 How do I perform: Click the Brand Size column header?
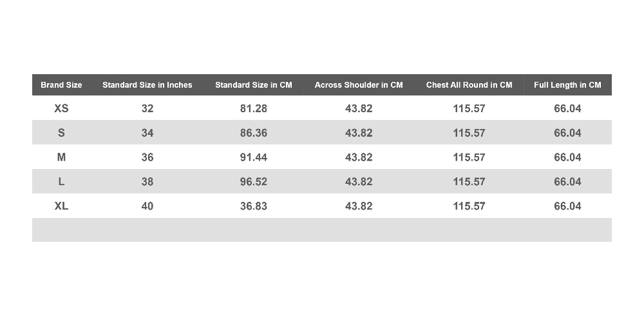[x=61, y=84]
